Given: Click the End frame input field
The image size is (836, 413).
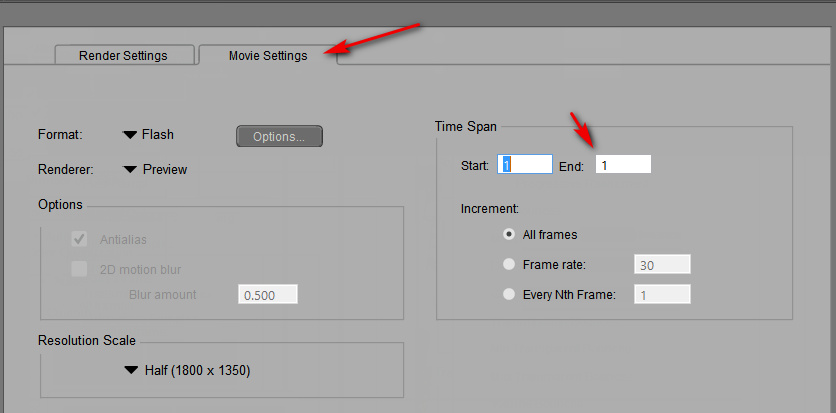Looking at the screenshot, I should click(623, 165).
